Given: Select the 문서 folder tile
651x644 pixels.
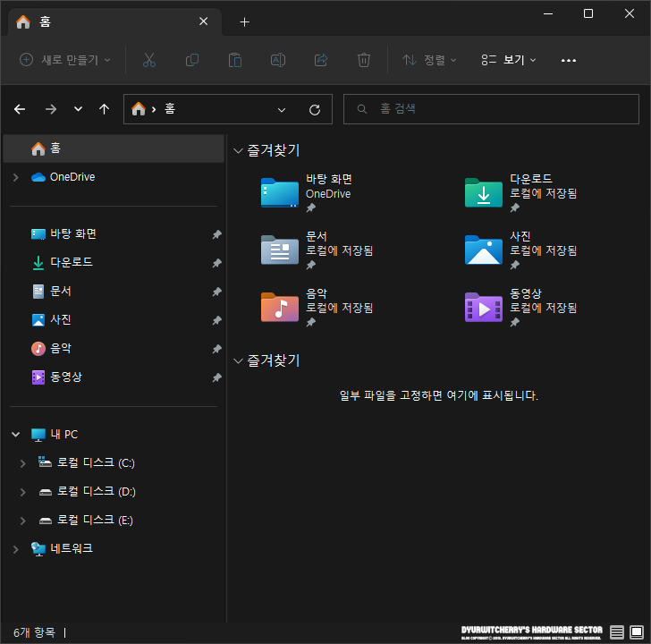Looking at the screenshot, I should [317, 250].
